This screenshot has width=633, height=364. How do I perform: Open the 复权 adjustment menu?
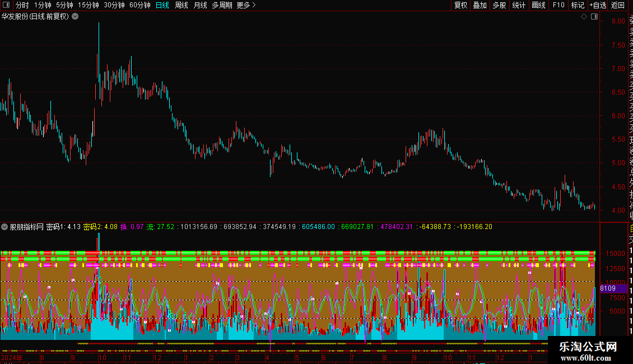pos(460,5)
